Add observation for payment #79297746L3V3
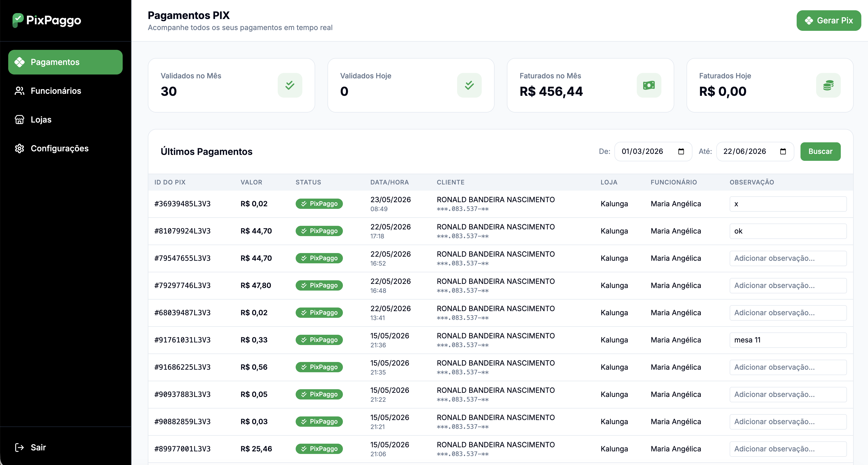868x465 pixels. [x=788, y=286]
